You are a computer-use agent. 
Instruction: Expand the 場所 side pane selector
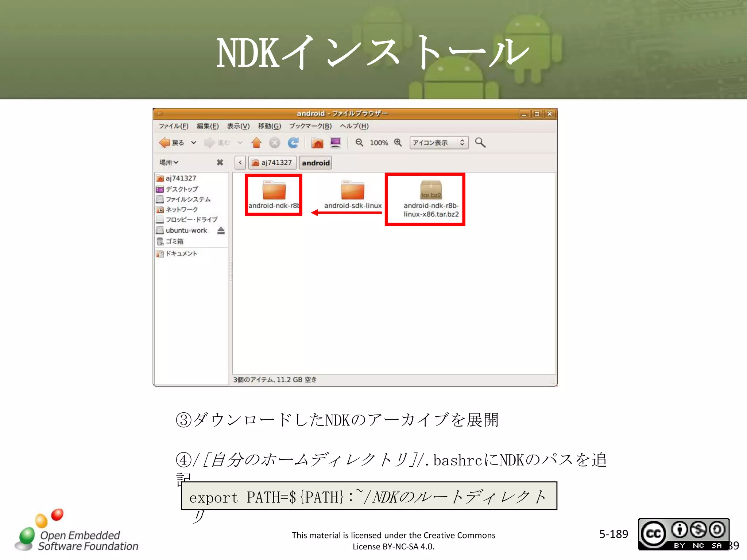coord(169,162)
